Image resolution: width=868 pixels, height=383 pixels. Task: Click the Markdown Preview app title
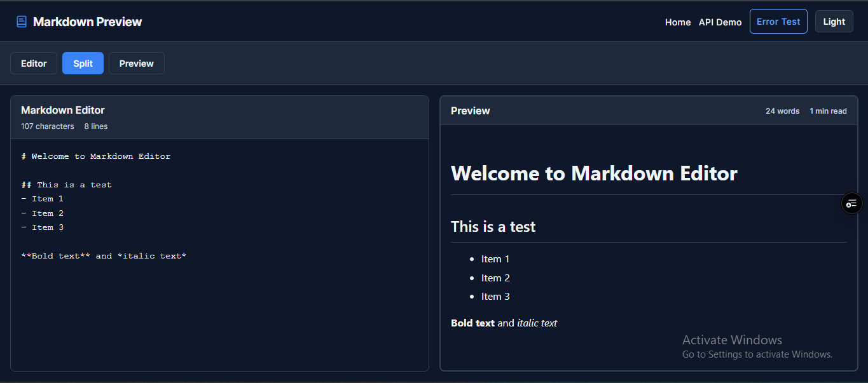click(87, 22)
